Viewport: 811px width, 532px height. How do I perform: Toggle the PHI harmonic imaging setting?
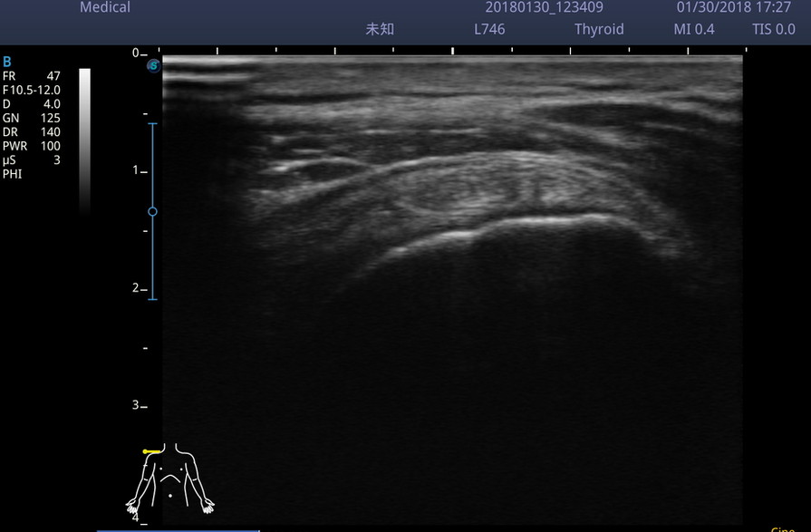12,173
